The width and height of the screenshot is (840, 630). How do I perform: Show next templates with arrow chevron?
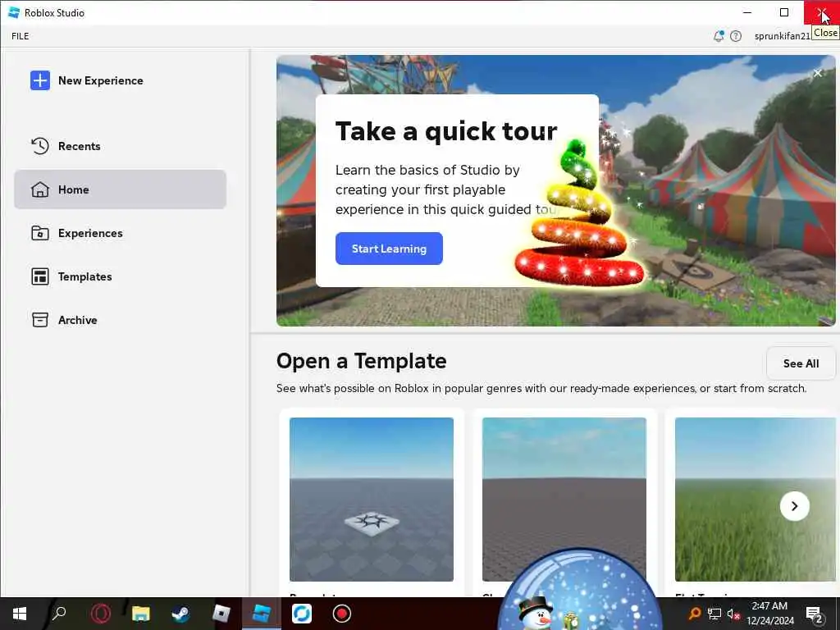tap(794, 506)
